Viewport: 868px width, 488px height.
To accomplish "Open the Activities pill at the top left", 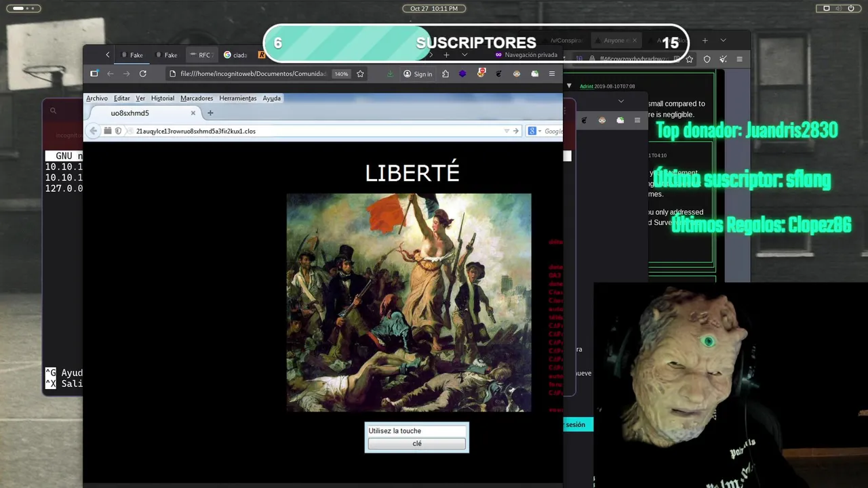I will click(x=23, y=8).
